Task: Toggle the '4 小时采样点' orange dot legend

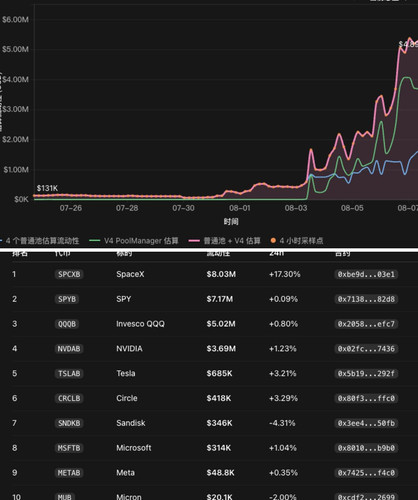Action: [x=297, y=241]
